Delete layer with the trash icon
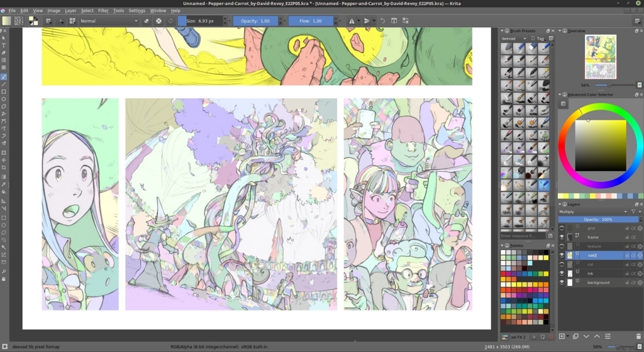 click(639, 336)
